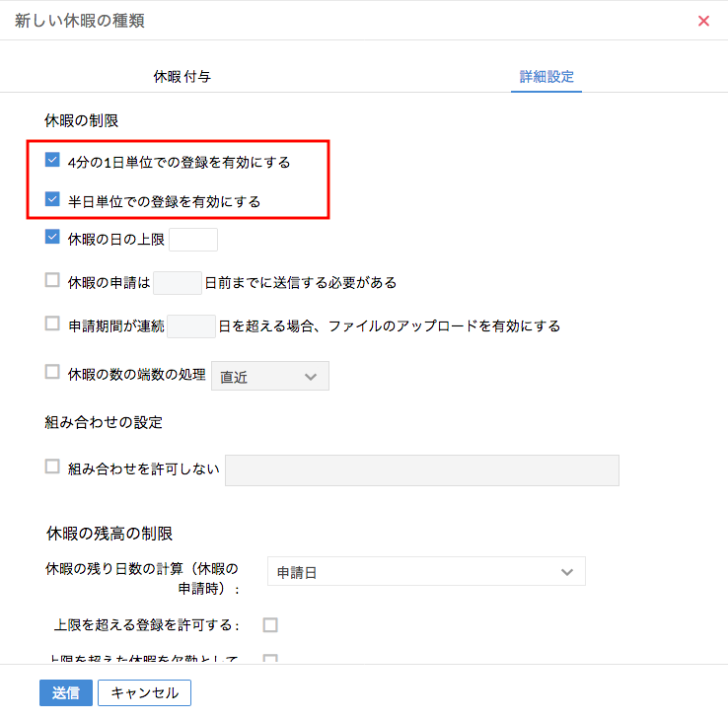Disable 半日単位での登録を有効にする checkbox

53,200
